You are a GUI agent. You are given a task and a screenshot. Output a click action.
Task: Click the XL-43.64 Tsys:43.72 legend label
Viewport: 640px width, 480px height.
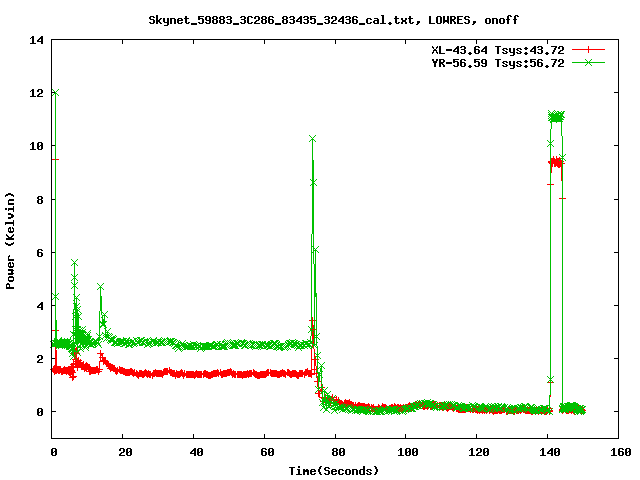click(x=498, y=50)
